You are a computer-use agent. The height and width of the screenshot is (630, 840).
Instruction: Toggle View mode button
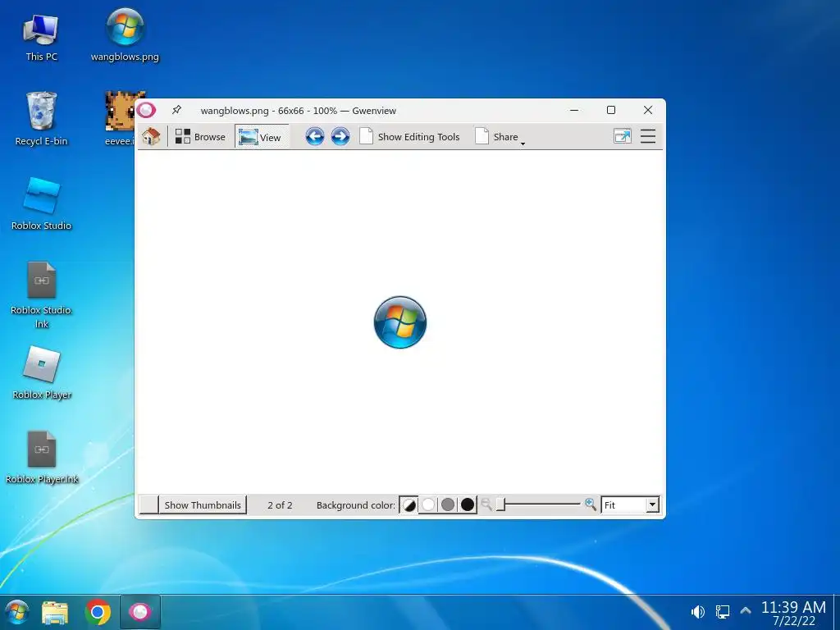tap(262, 137)
